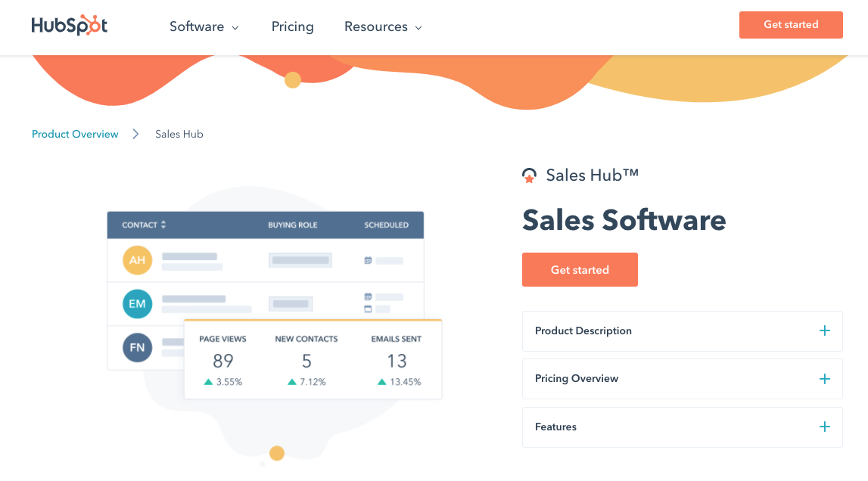Click the Sales Hub star icon
868x481 pixels.
pos(529,175)
